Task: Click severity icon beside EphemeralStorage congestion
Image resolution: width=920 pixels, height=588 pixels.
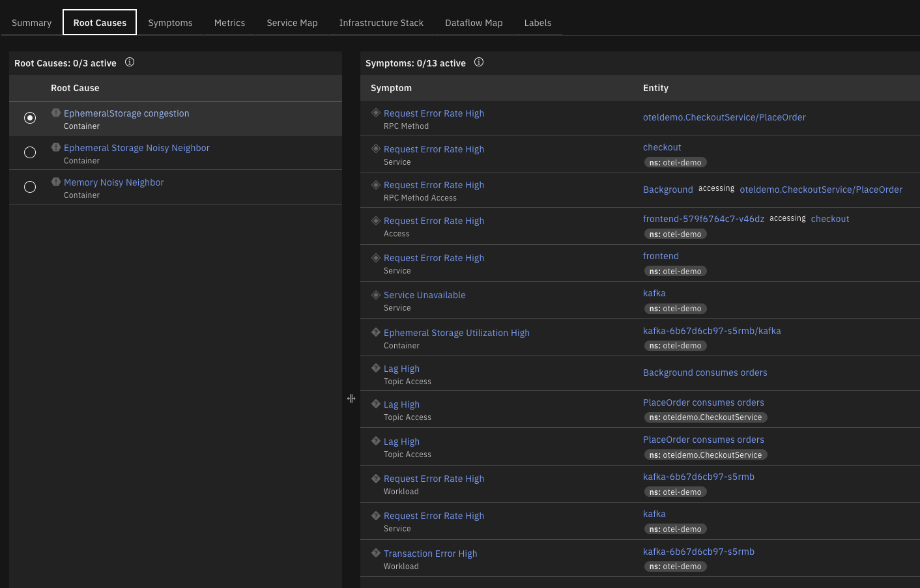Action: [56, 113]
